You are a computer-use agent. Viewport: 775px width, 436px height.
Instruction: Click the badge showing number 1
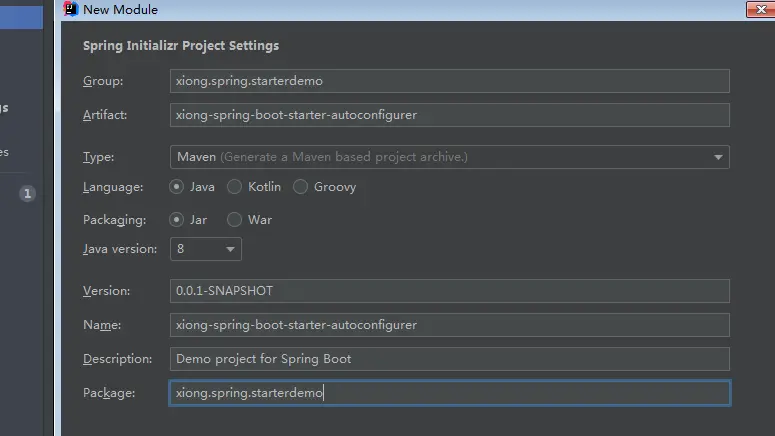coord(28,194)
